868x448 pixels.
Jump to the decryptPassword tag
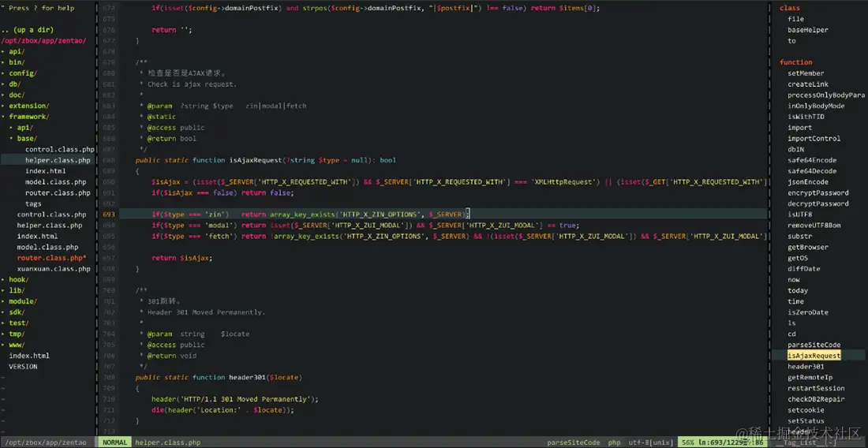(x=818, y=203)
